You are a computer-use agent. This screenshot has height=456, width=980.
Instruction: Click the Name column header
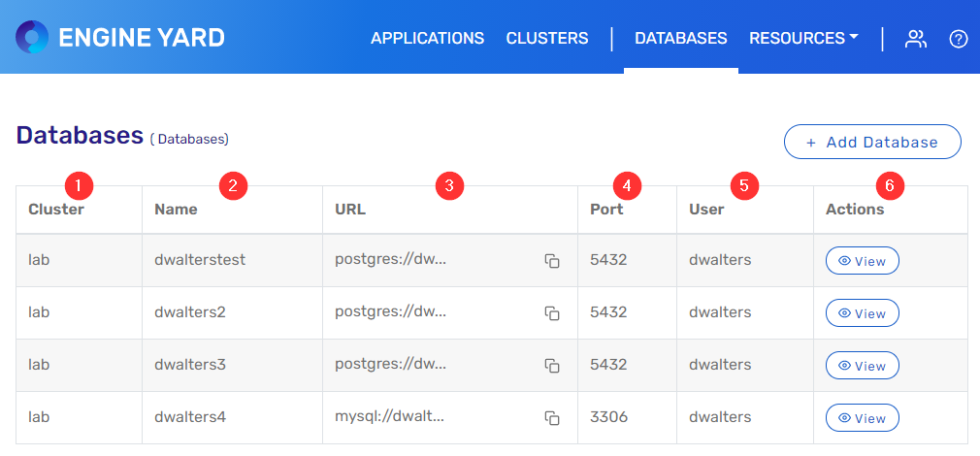coord(176,209)
